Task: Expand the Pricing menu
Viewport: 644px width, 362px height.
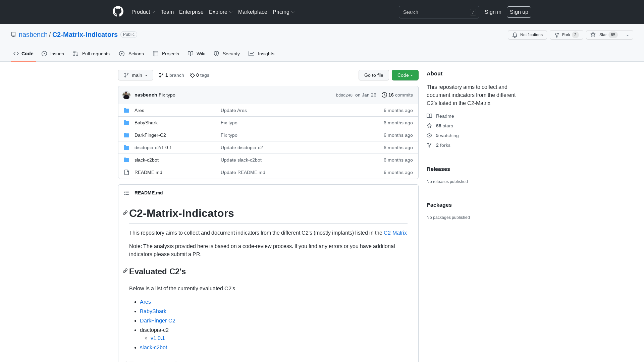Action: 284,12
